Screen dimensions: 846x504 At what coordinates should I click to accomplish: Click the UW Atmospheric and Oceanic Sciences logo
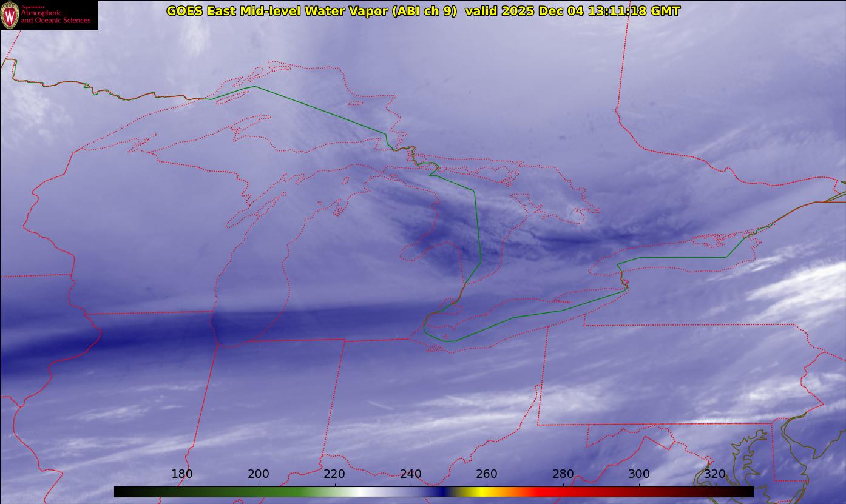coord(49,15)
